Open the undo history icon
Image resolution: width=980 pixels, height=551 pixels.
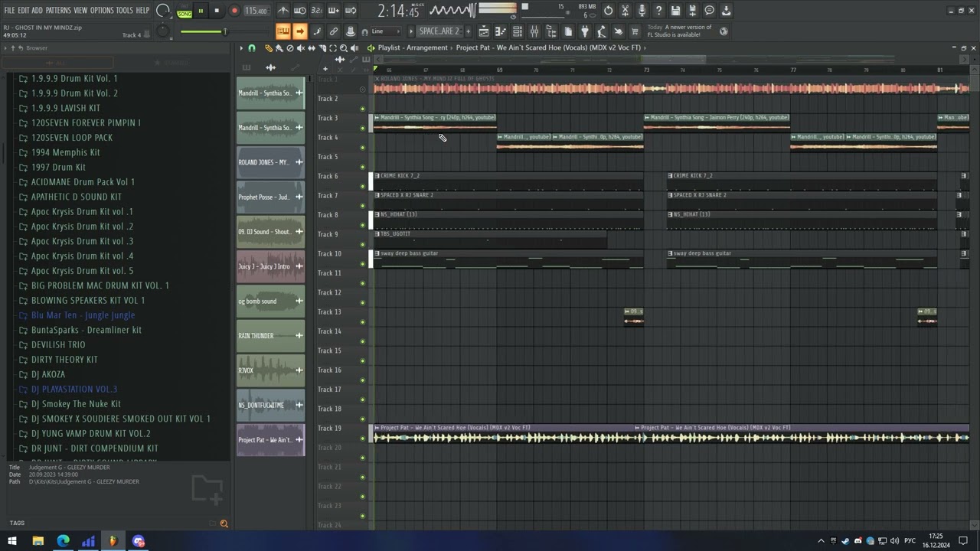[x=608, y=11]
